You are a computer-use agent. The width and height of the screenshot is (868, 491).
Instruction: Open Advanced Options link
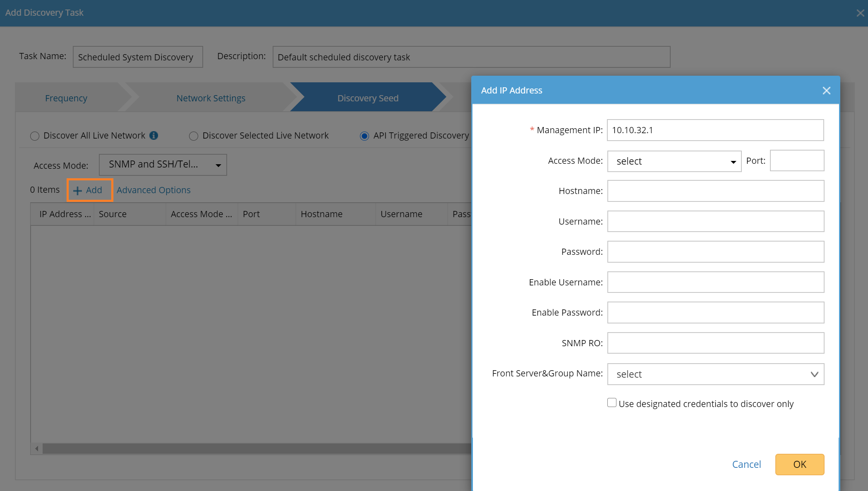pos(153,190)
